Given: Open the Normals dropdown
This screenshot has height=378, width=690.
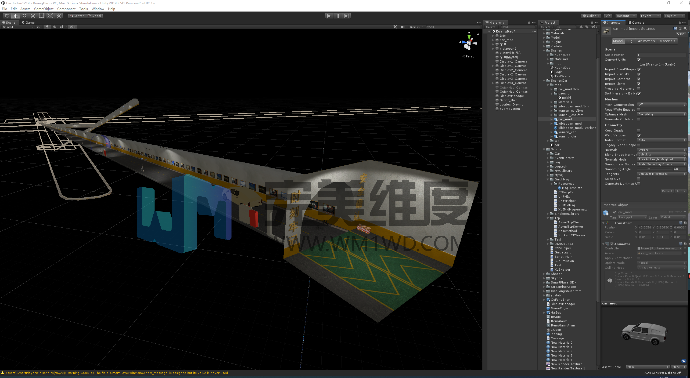Looking at the screenshot, I should coord(661,150).
